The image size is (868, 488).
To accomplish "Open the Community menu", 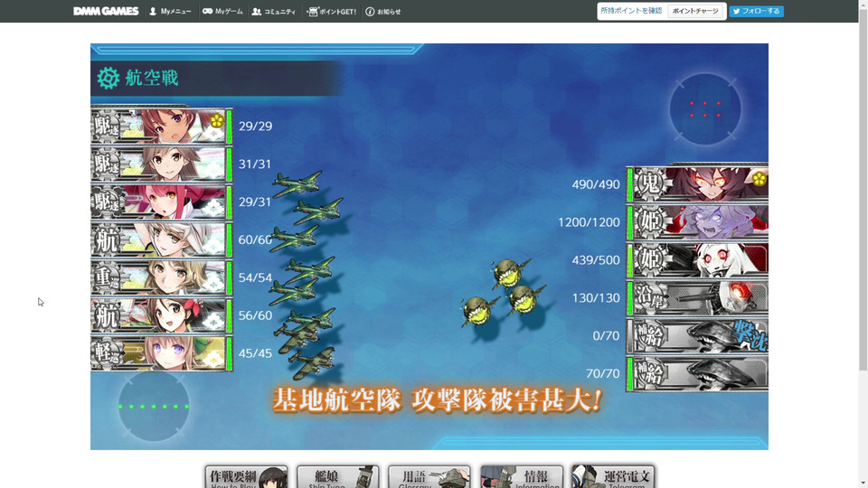I will pos(274,11).
